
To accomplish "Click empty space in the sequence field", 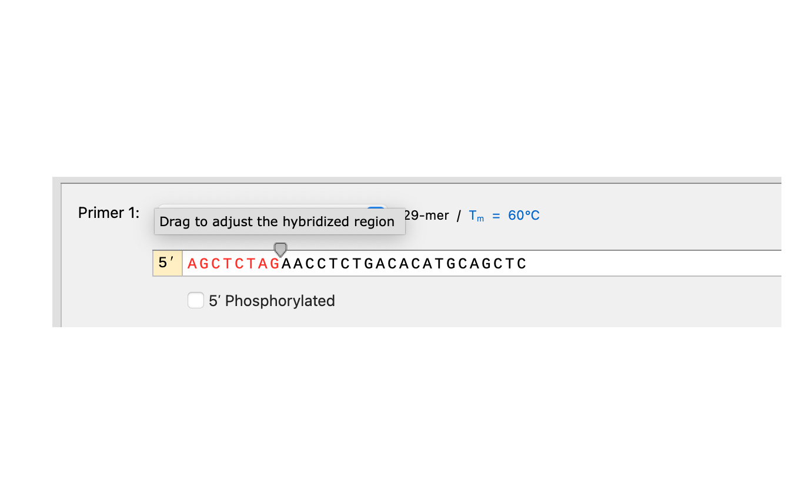I will point(653,263).
